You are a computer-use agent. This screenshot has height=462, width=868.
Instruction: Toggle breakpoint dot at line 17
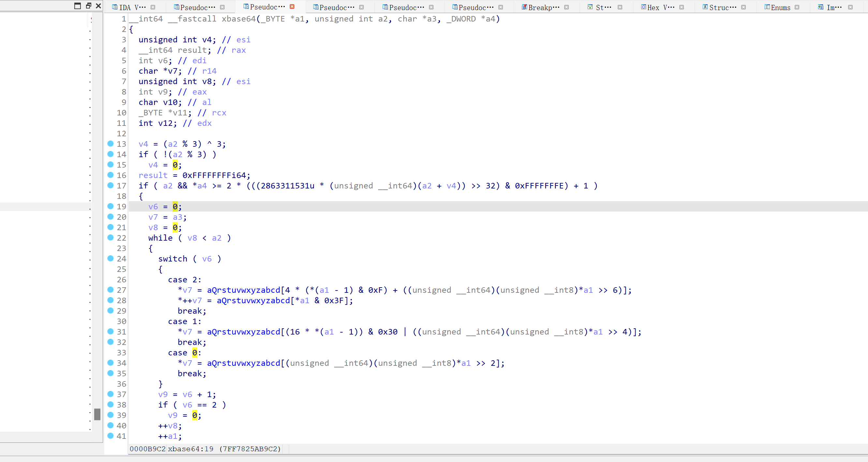coord(110,185)
